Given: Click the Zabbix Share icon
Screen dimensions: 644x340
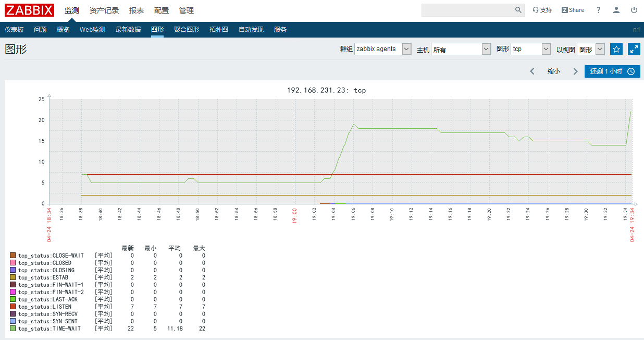Looking at the screenshot, I should (x=564, y=10).
